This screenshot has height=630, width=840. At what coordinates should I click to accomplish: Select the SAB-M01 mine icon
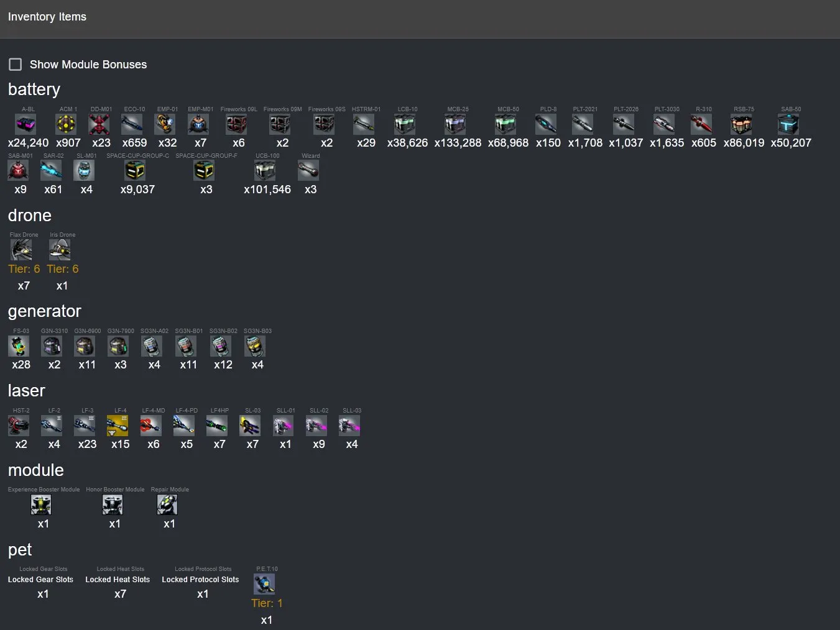click(18, 170)
